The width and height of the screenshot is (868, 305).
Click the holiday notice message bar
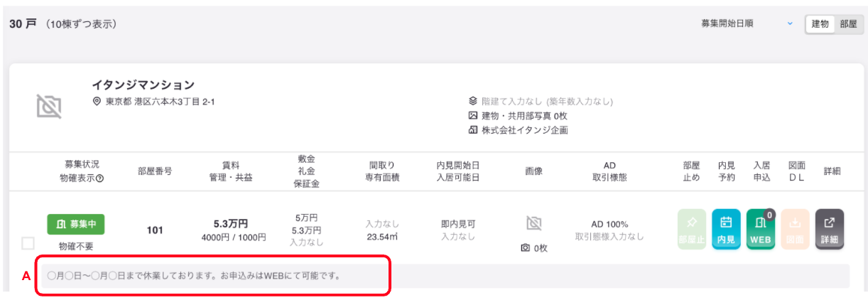(445, 276)
